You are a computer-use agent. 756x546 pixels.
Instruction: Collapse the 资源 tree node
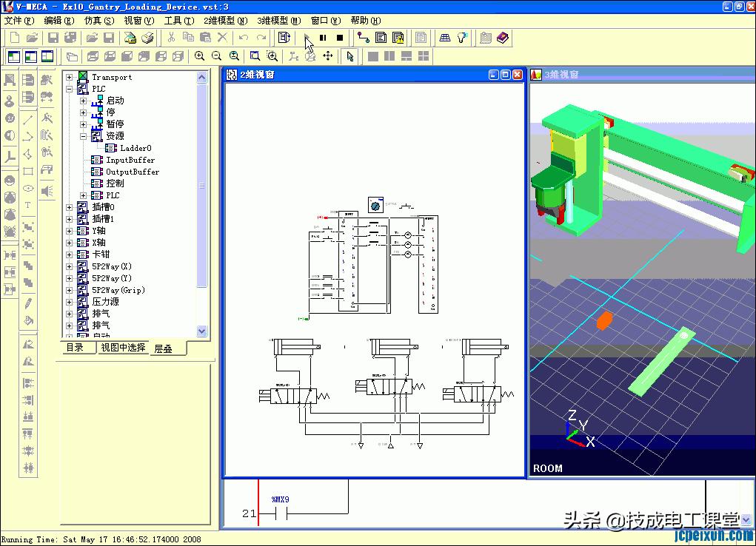[82, 135]
